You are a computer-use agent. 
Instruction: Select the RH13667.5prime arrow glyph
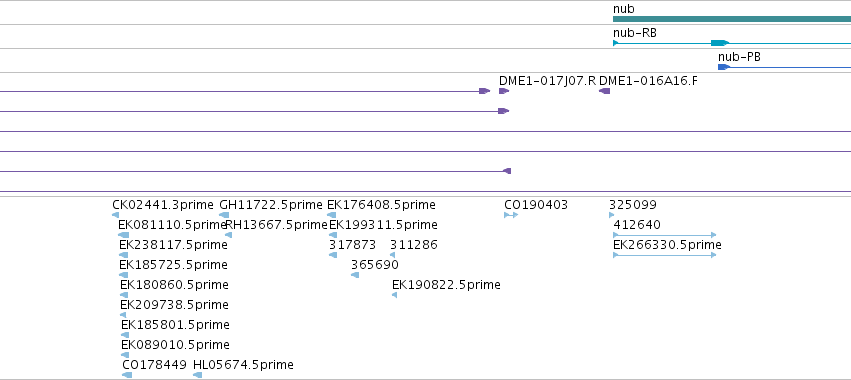click(x=228, y=235)
